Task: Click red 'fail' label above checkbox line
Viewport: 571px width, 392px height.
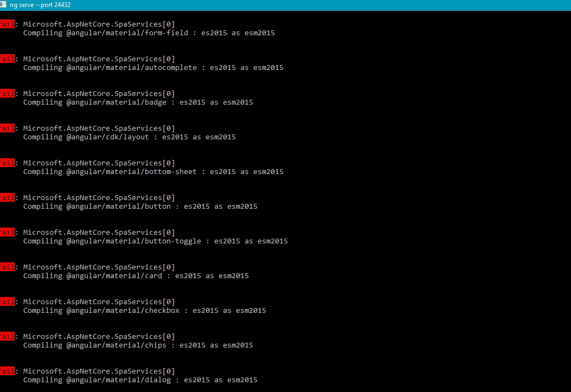Action: 7,302
